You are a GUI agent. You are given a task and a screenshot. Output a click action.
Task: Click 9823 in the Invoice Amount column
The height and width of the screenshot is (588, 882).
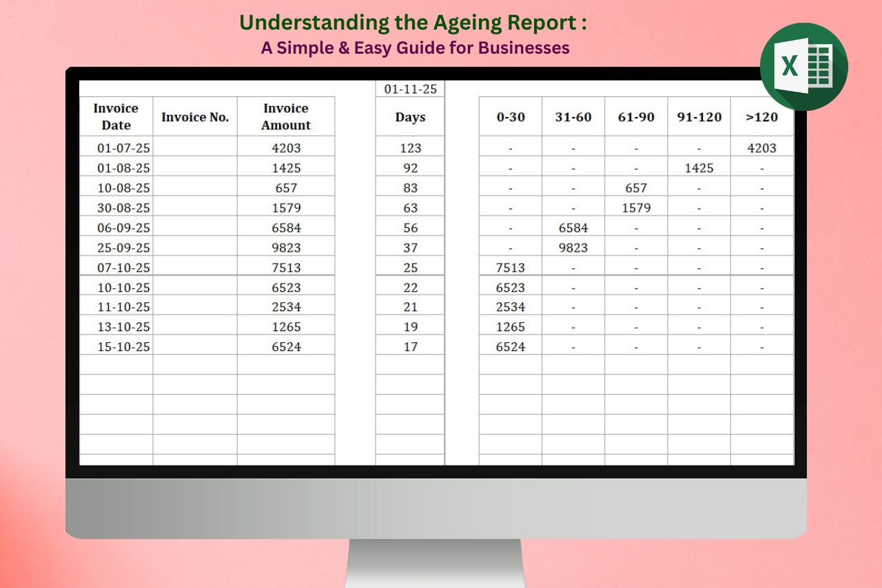click(x=286, y=247)
